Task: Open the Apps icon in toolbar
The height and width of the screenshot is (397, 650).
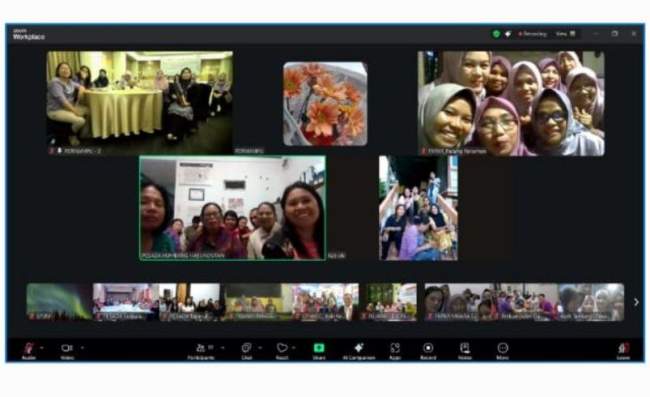Action: pos(395,350)
